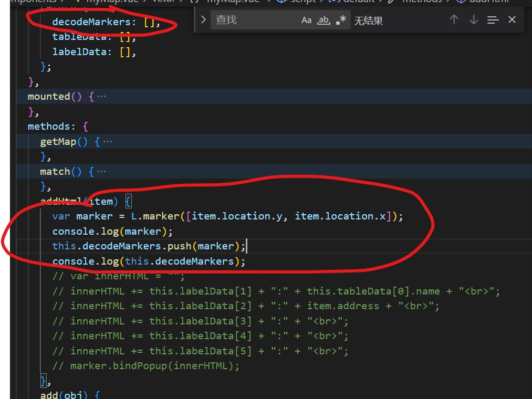Toggle Use Regular Expression option
The image size is (532, 399).
click(x=341, y=20)
